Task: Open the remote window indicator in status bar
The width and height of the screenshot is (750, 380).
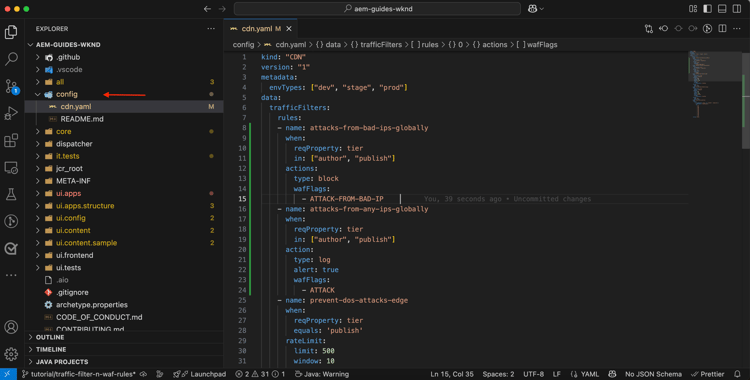Action: (8, 374)
